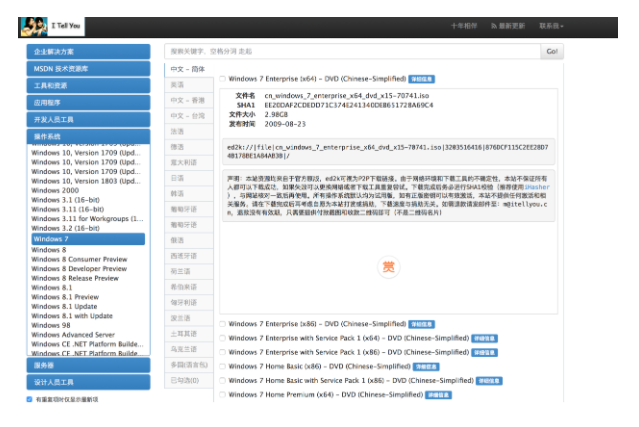Check Enterprise with Service Pack 1 (x86) checkbox
Screen dimensions: 639x427
point(223,352)
